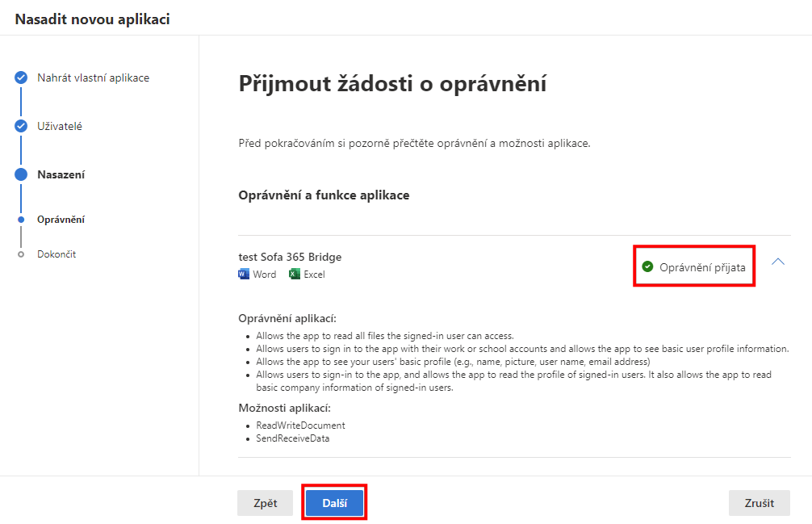This screenshot has width=812, height=524.
Task: Jump to the Dokončit step label
Action: coord(57,254)
